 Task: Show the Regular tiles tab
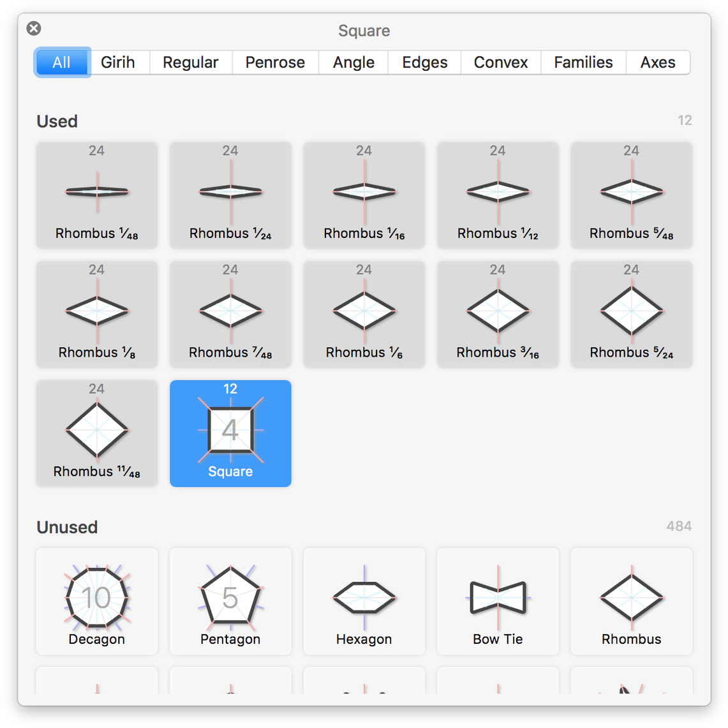tap(190, 63)
